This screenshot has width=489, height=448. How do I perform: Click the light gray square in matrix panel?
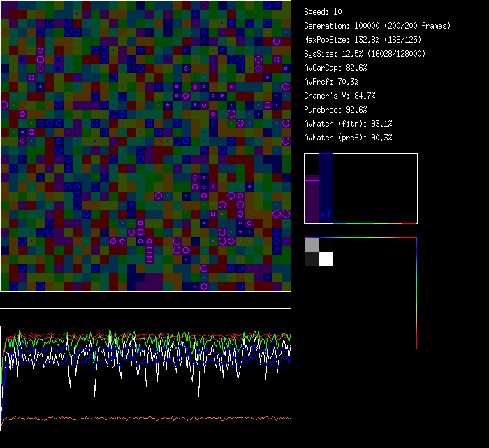[312, 245]
